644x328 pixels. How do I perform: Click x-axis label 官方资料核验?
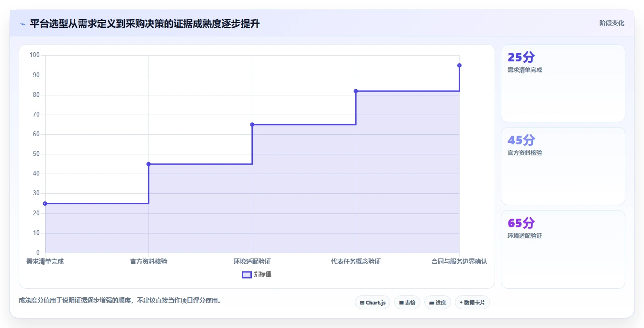(x=148, y=262)
